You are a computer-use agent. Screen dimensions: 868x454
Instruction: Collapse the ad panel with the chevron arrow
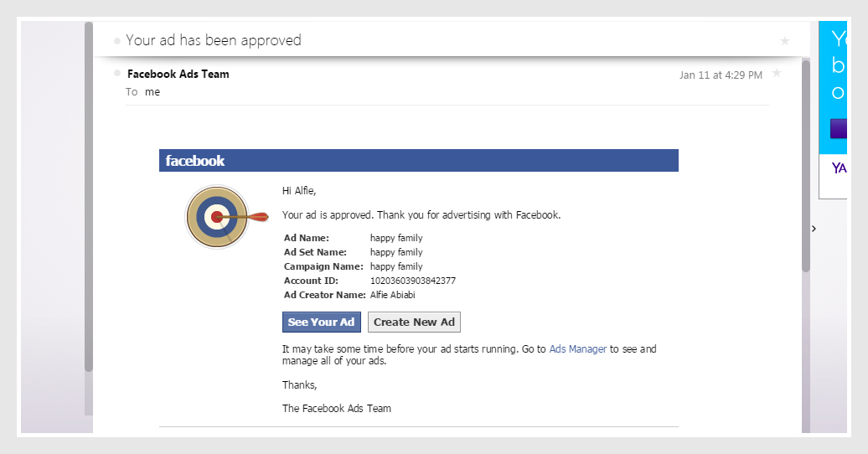pos(814,228)
